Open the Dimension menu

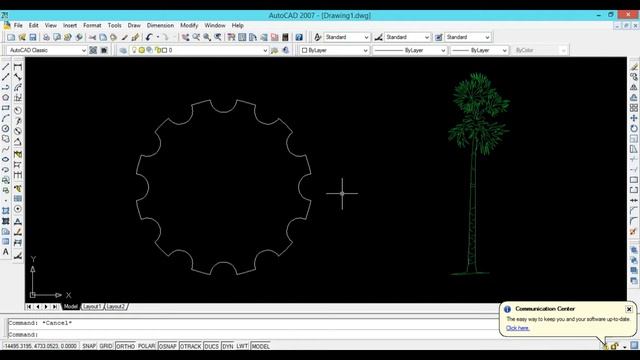160,25
